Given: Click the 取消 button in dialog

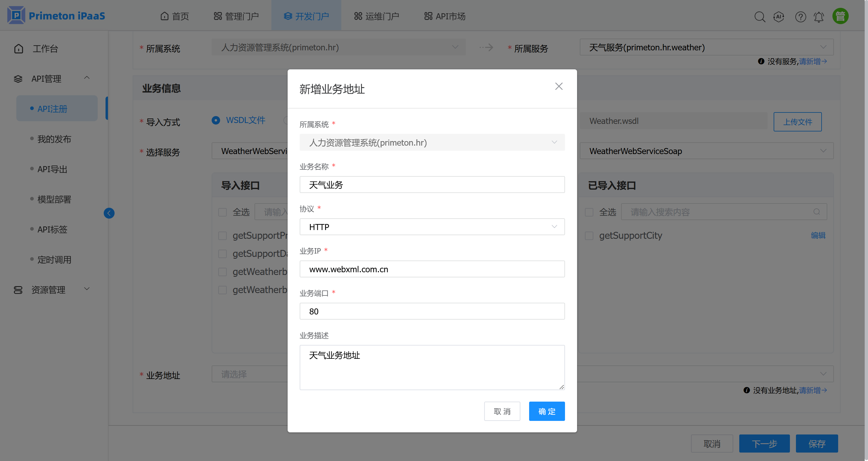Looking at the screenshot, I should click(502, 411).
